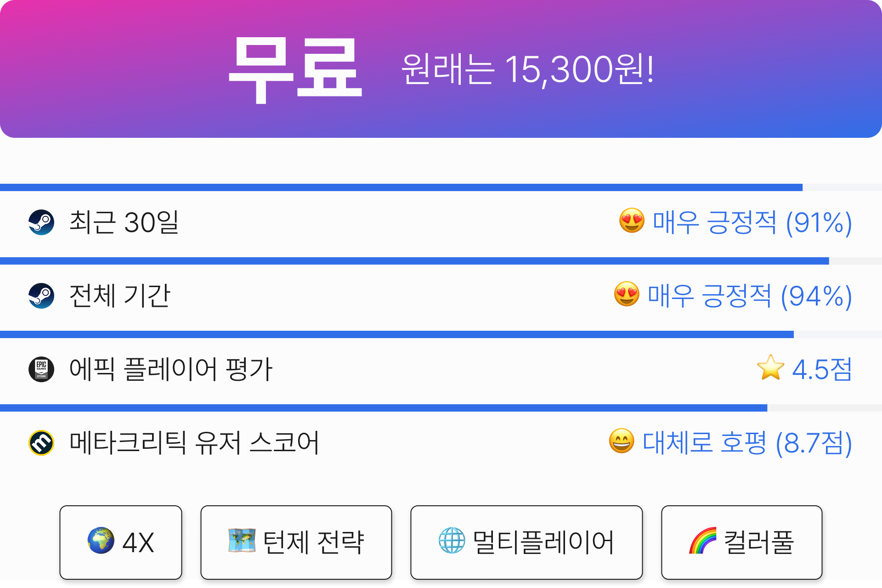Click the 무료 price banner
This screenshot has width=882, height=588.
[x=441, y=69]
